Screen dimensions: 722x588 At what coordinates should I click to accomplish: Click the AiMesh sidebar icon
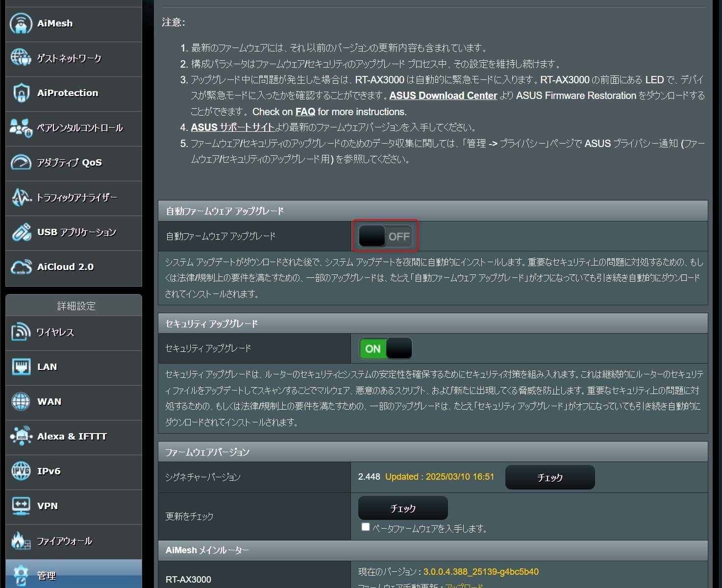pos(21,24)
